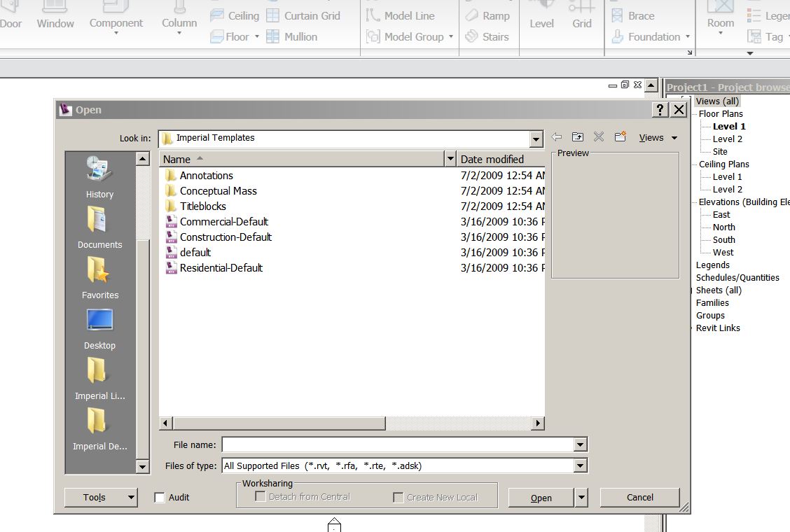Click the Cancel button
This screenshot has height=532, width=790.
[x=640, y=498]
